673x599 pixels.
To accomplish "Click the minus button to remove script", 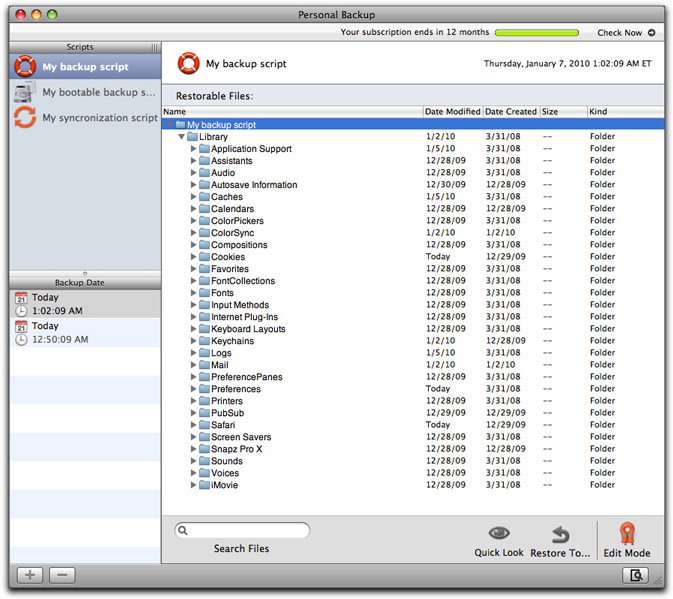I will 62,575.
